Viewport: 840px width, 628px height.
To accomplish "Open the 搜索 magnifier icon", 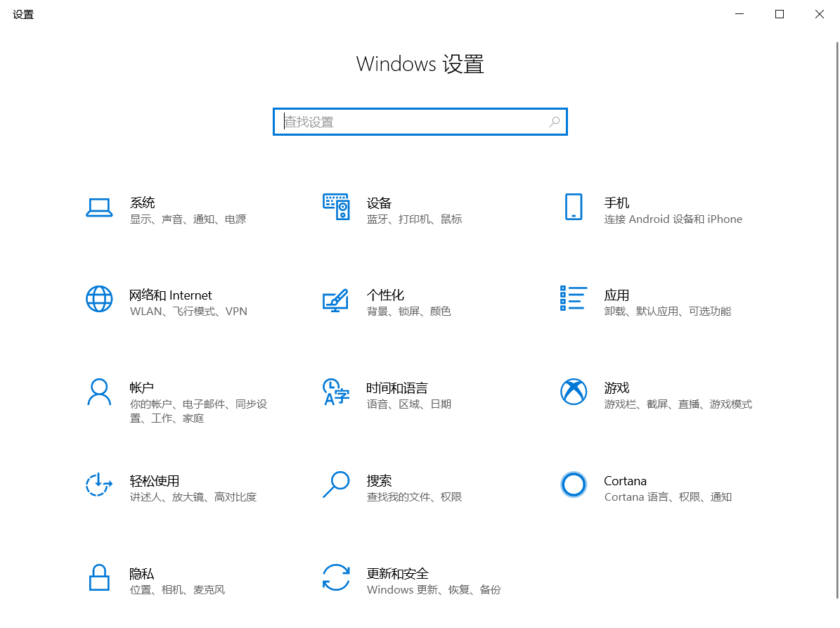I will point(336,485).
